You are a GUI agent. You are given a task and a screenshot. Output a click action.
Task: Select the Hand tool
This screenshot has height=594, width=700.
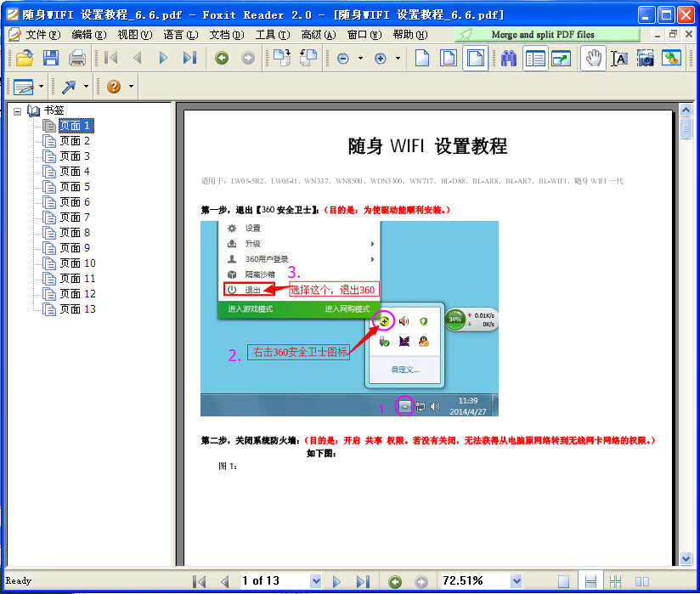(x=593, y=58)
